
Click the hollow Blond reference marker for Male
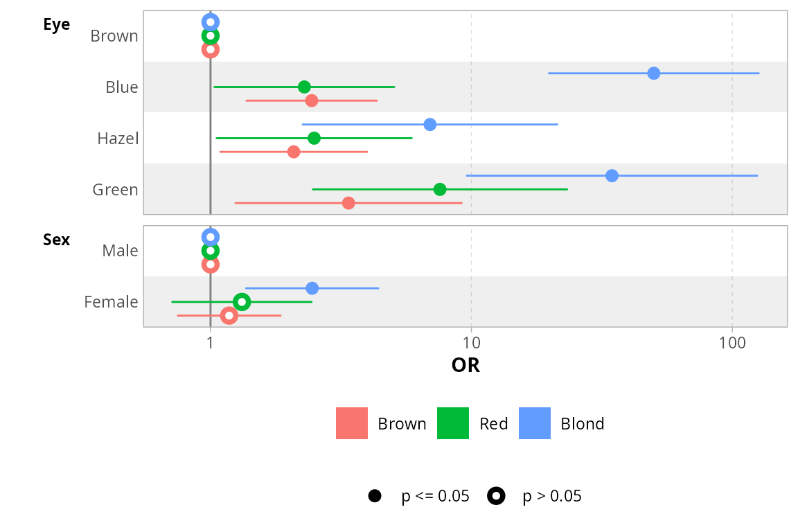tap(211, 237)
